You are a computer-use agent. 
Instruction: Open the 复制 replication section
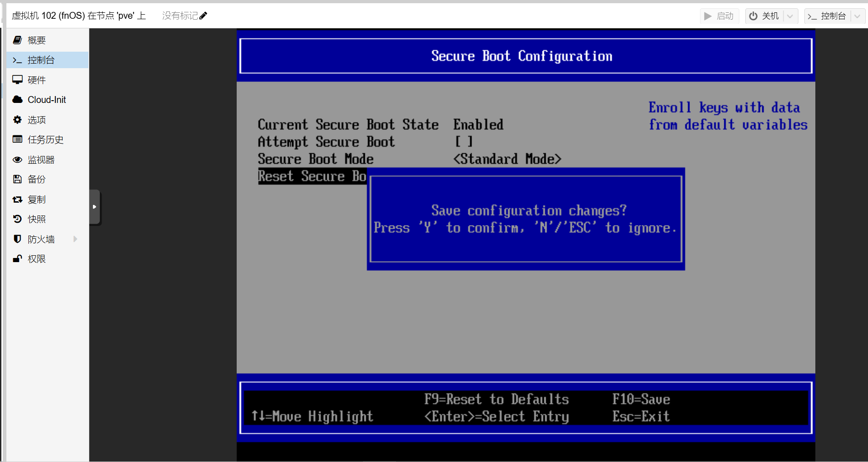(x=48, y=199)
